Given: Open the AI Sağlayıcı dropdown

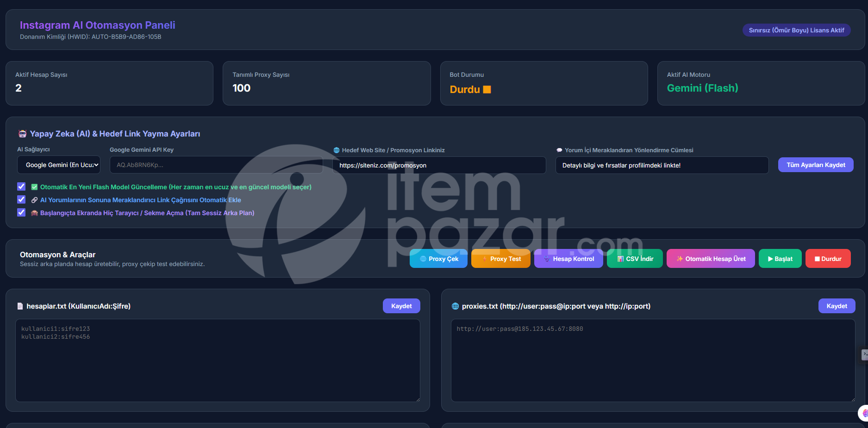Looking at the screenshot, I should click(x=59, y=165).
